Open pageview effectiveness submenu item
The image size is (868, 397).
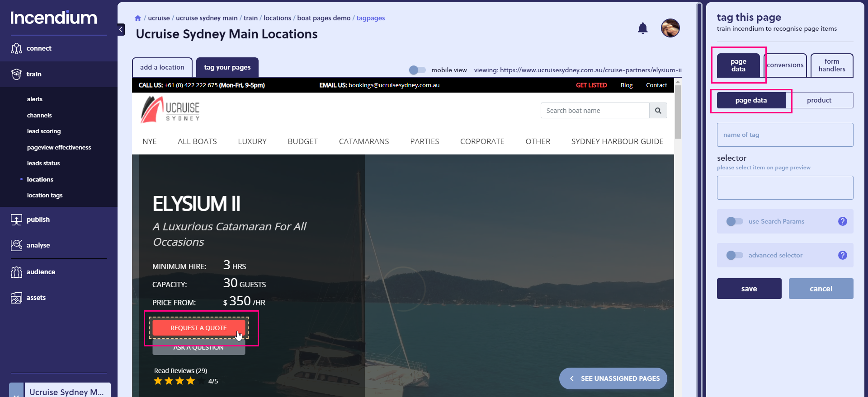point(59,147)
